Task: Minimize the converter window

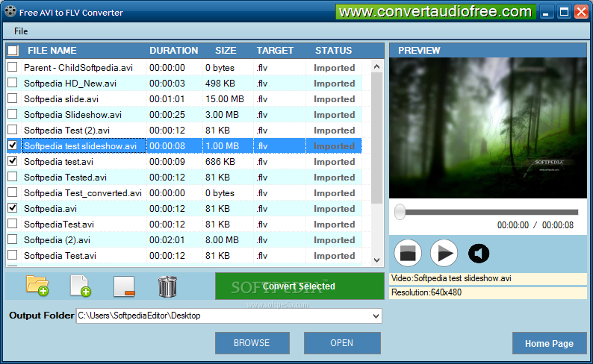Action: click(x=545, y=12)
